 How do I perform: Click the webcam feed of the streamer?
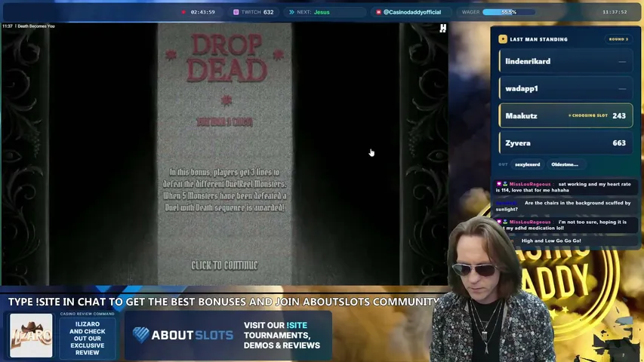pos(491,290)
